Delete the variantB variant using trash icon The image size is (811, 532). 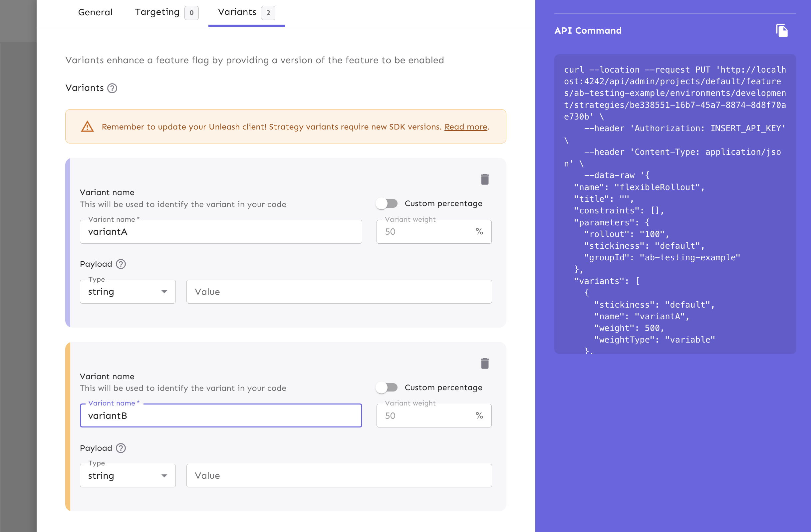click(x=485, y=363)
